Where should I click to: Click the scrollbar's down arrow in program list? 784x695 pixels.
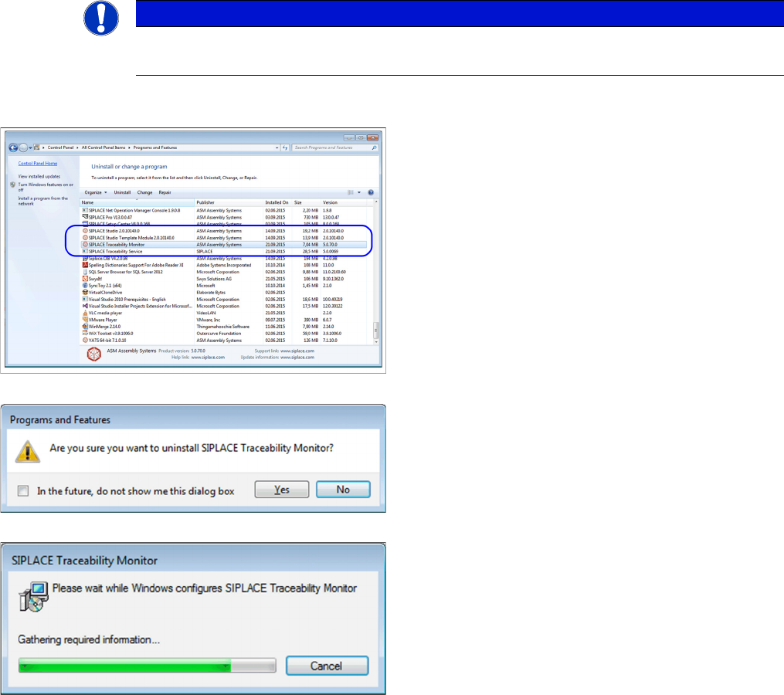(376, 342)
